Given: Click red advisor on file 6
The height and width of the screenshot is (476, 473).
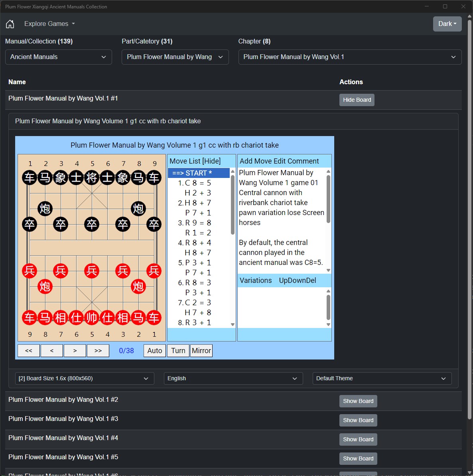Looking at the screenshot, I should pyautogui.click(x=76, y=318).
